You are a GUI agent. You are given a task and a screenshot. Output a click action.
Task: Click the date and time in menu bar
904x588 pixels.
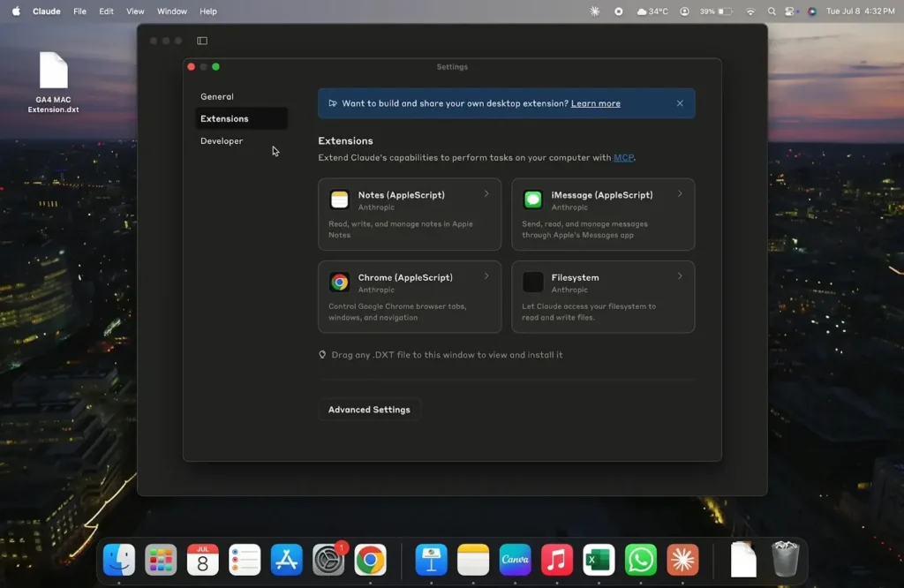point(860,11)
